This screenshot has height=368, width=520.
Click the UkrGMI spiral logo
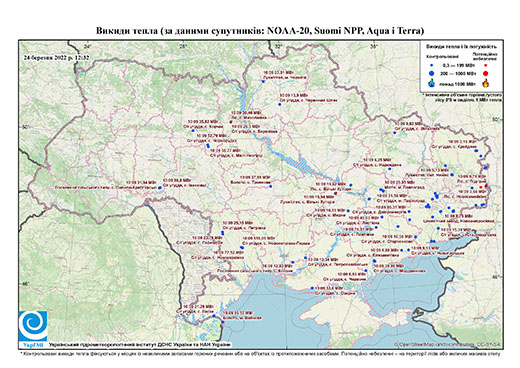(x=33, y=326)
